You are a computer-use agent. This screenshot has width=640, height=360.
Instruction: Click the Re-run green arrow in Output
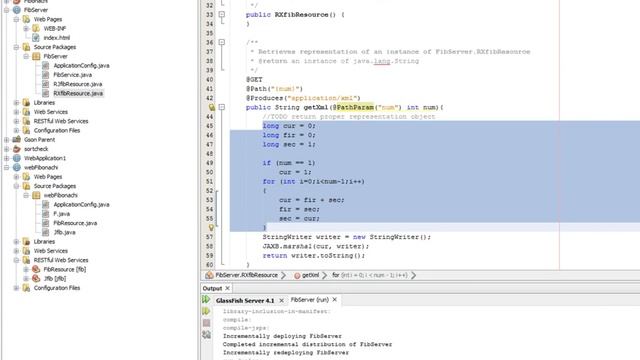[206, 300]
